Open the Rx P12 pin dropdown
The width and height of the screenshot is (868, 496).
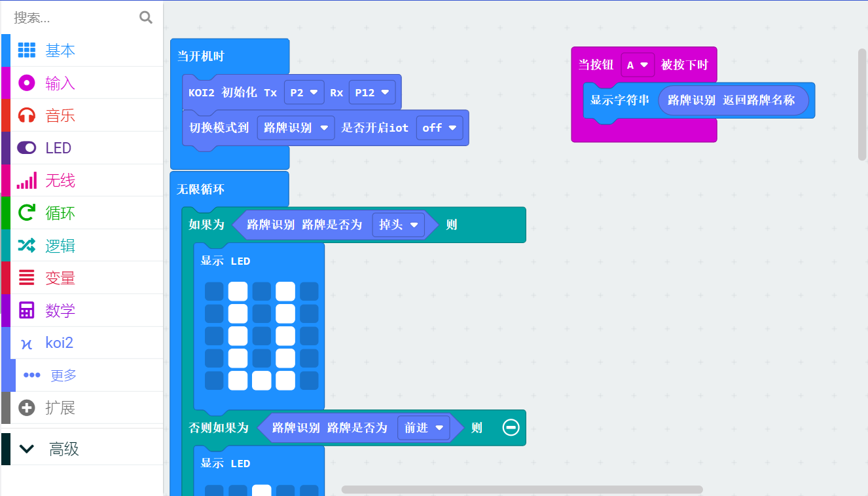(x=372, y=92)
